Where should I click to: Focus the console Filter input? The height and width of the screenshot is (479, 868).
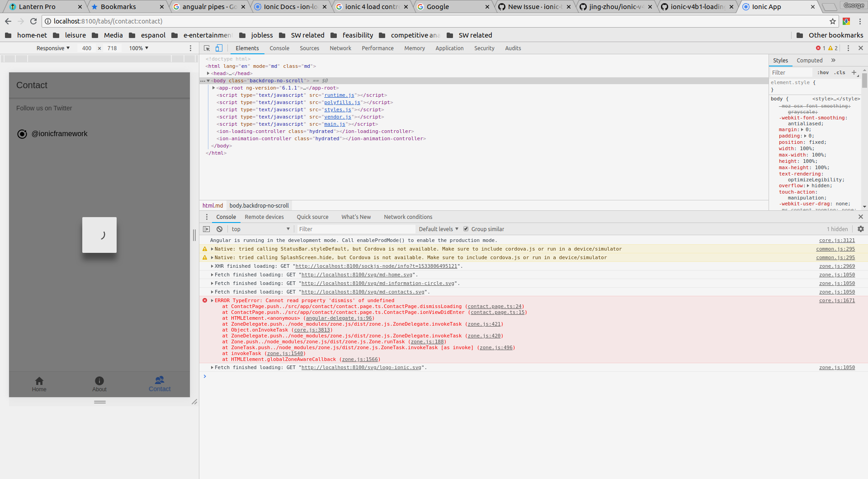tap(356, 229)
